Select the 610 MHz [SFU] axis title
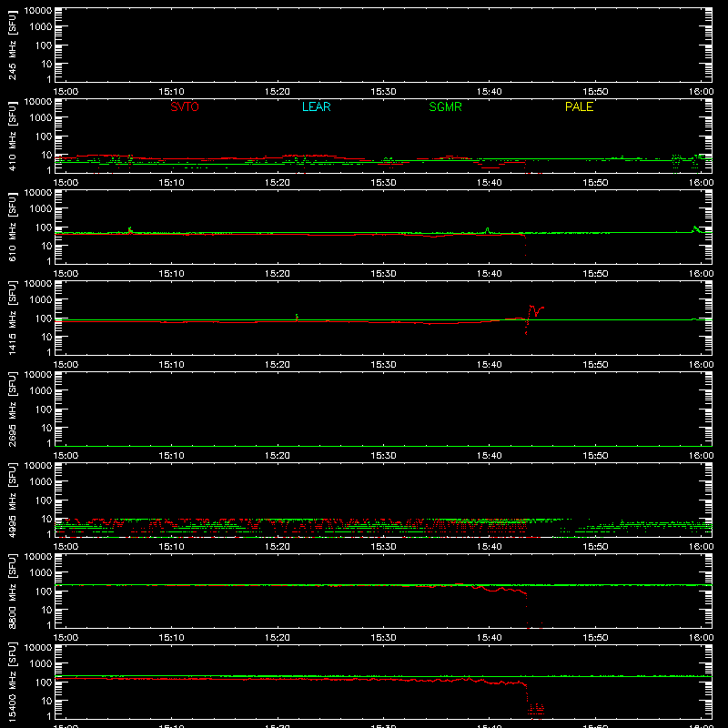The width and height of the screenshot is (728, 728). (13, 227)
